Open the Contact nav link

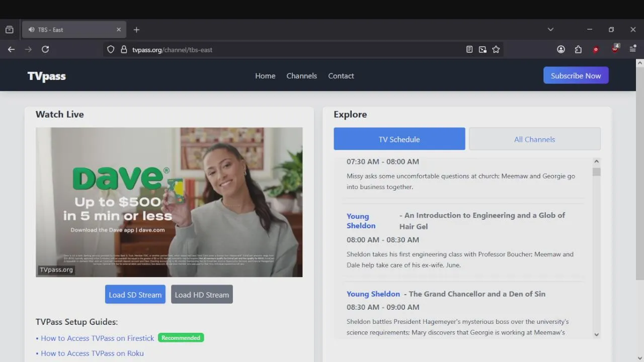[341, 76]
